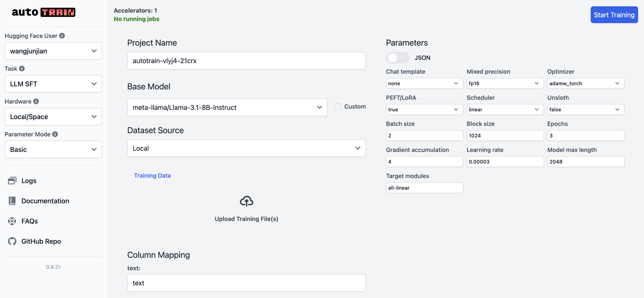Click the Upload Training File(s) label
This screenshot has width=644, height=298.
pyautogui.click(x=246, y=219)
